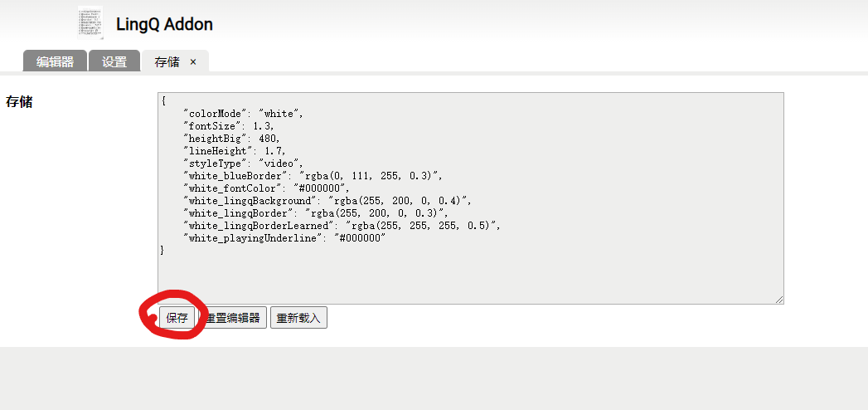Click the 重新载入 button
868x410 pixels.
click(298, 318)
